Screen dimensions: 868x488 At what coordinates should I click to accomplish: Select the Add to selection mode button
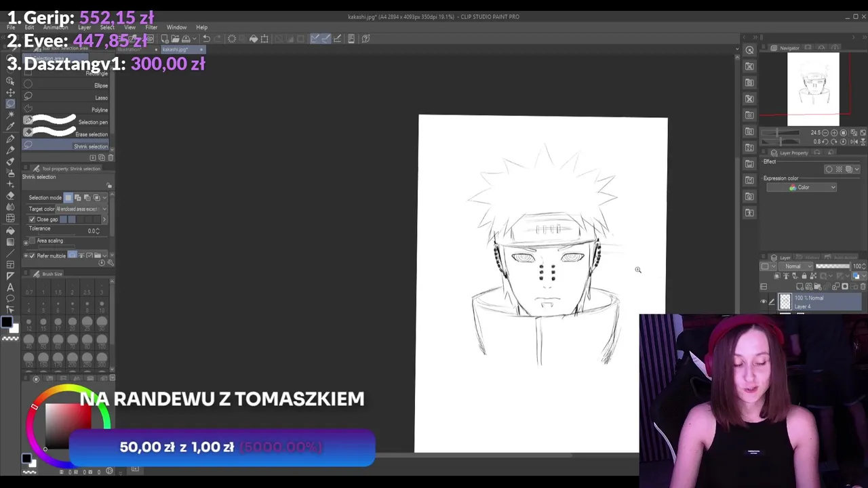coord(77,197)
